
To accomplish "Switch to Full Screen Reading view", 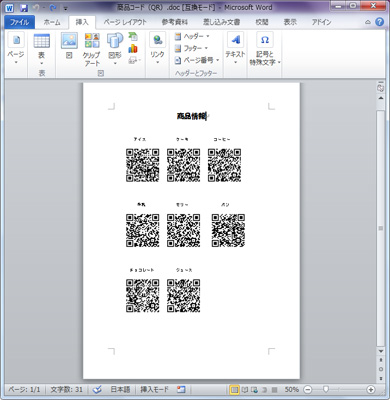I will pos(245,389).
